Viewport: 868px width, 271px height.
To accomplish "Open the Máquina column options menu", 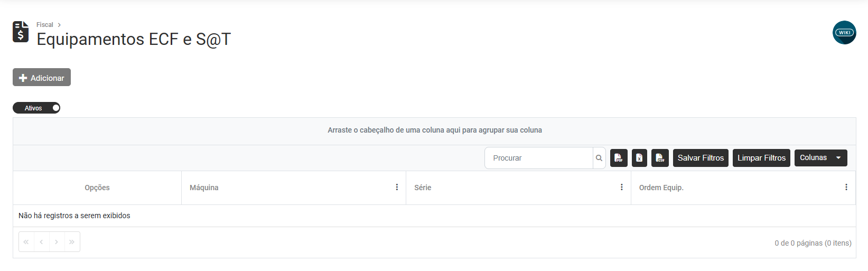I will [397, 188].
